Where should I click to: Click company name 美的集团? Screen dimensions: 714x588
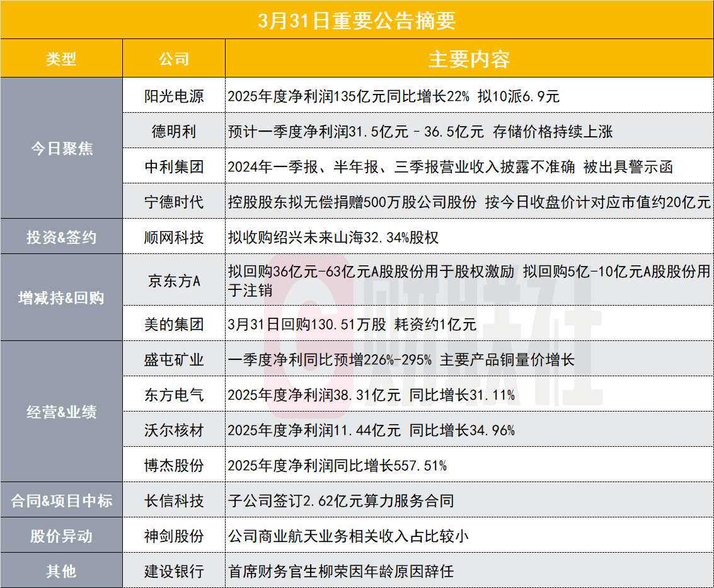pyautogui.click(x=174, y=325)
